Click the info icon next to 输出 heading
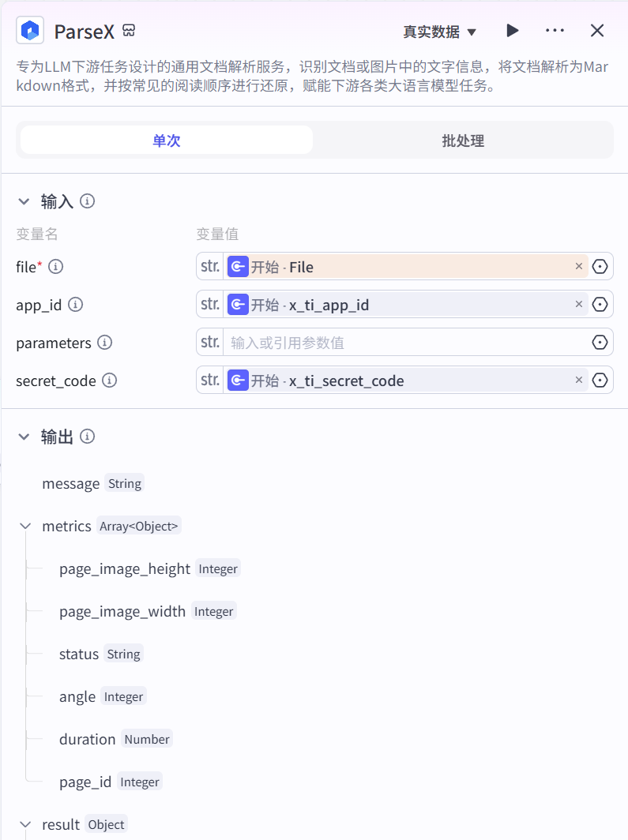Viewport: 628px width, 840px height. coord(88,437)
